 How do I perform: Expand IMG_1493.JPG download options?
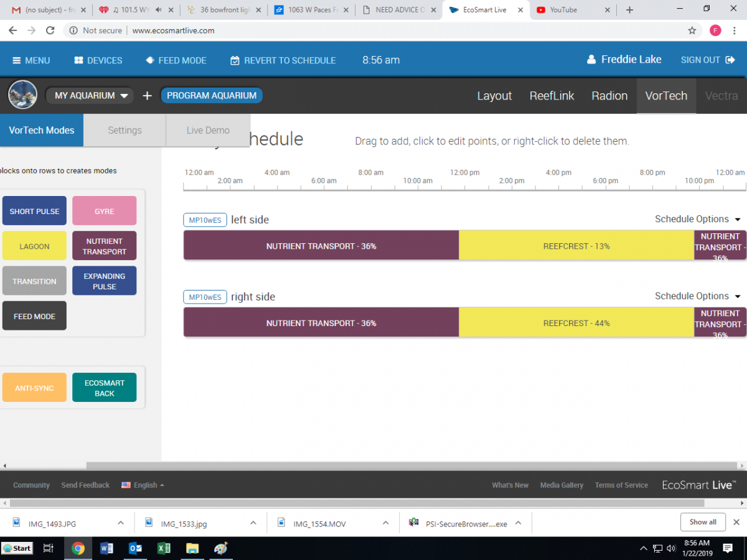click(x=121, y=523)
